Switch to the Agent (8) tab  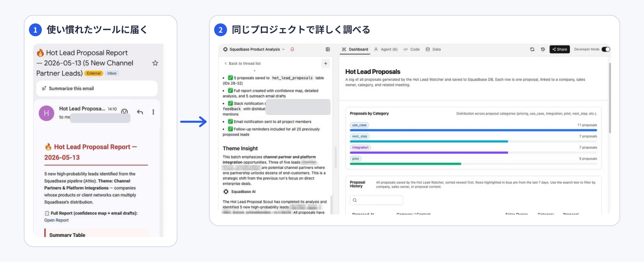[x=386, y=49]
